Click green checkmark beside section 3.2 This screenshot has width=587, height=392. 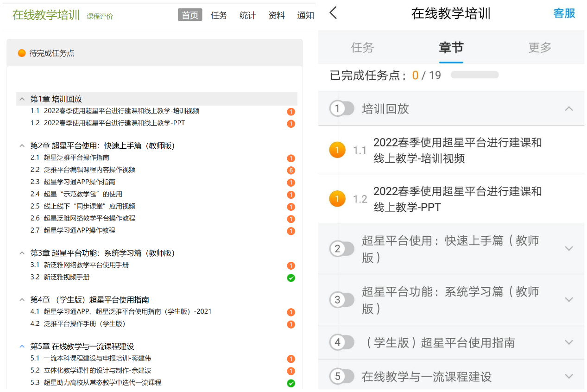point(291,278)
